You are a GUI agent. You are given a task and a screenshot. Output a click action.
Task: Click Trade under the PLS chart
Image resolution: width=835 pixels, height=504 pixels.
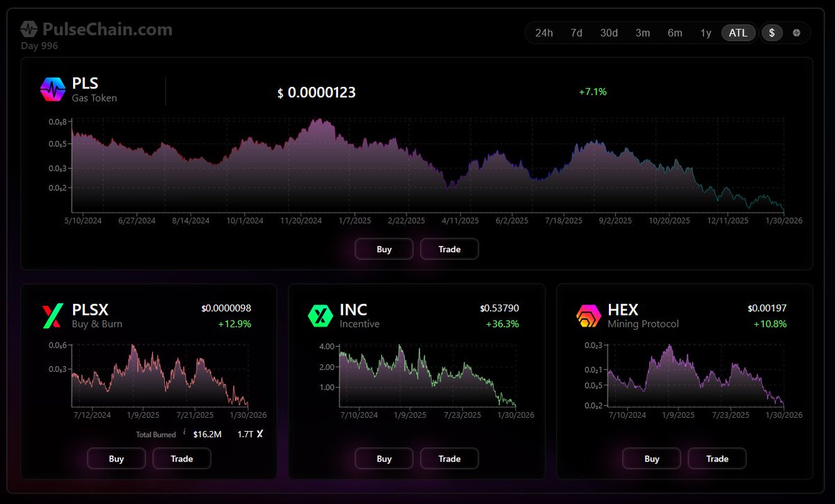click(450, 249)
